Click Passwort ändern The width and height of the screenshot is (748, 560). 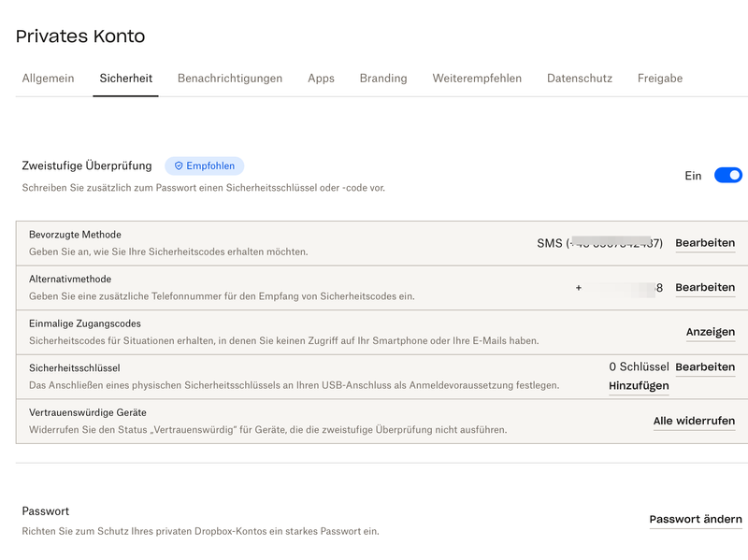(x=696, y=520)
